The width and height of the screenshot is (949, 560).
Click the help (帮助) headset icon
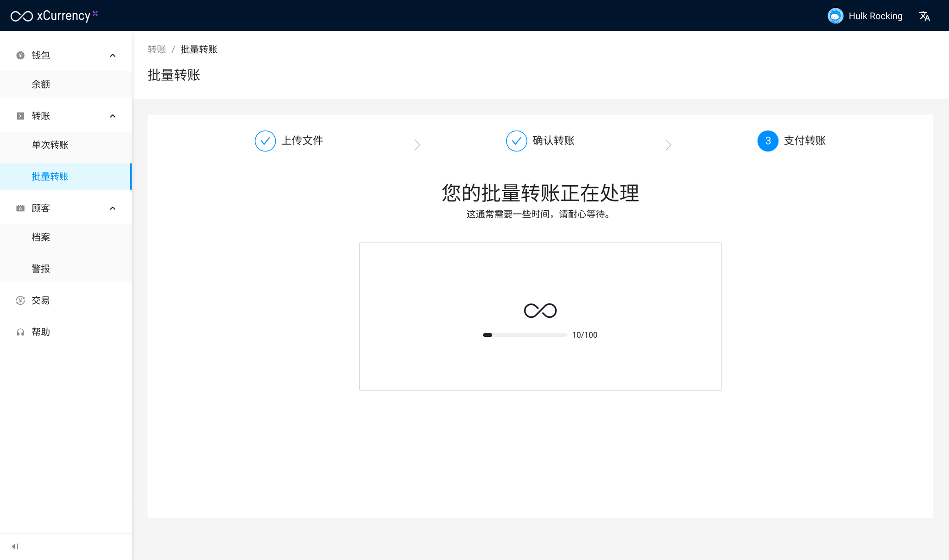click(20, 332)
